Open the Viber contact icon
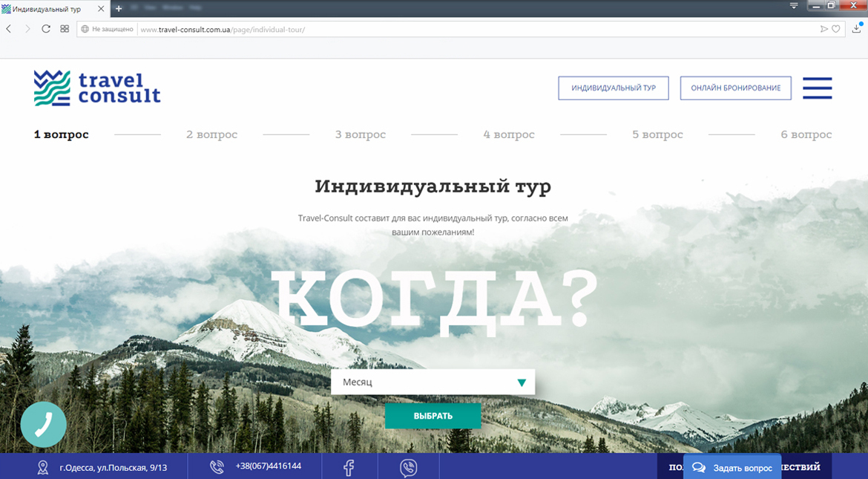 click(408, 467)
